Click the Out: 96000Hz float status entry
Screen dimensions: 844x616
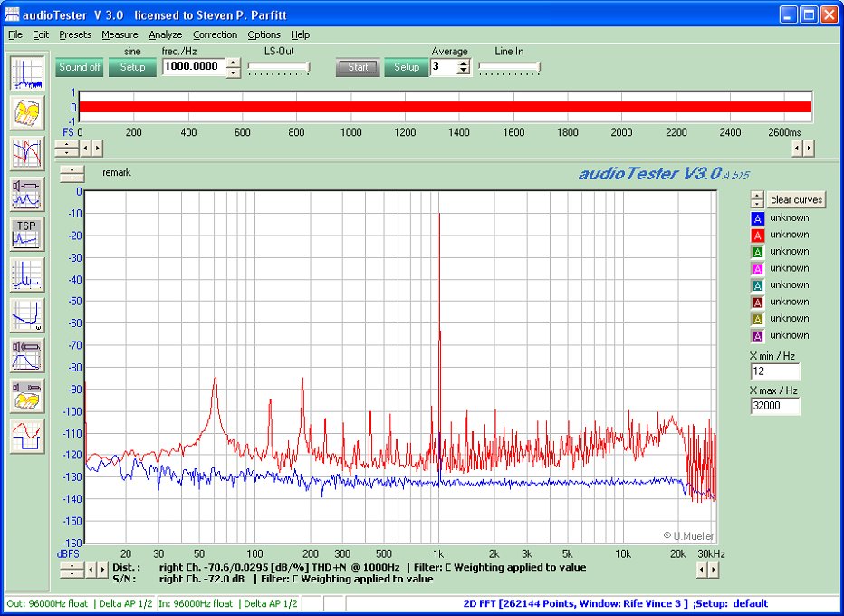point(80,603)
